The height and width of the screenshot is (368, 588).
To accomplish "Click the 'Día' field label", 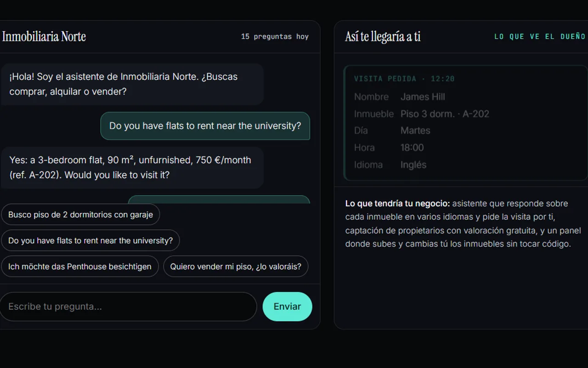I will [x=361, y=131].
